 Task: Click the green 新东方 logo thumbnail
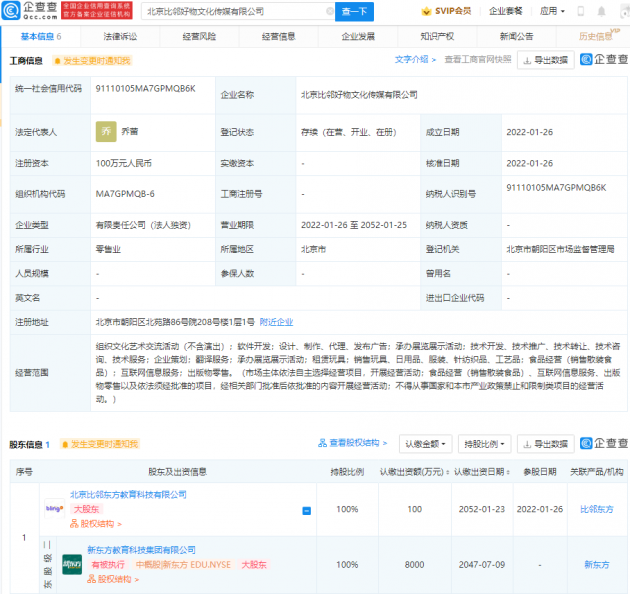72,565
